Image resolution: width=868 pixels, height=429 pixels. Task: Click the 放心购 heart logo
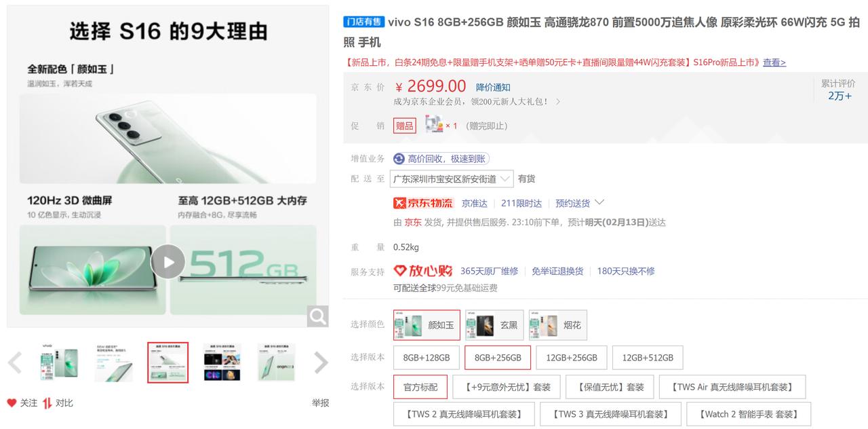tap(422, 271)
